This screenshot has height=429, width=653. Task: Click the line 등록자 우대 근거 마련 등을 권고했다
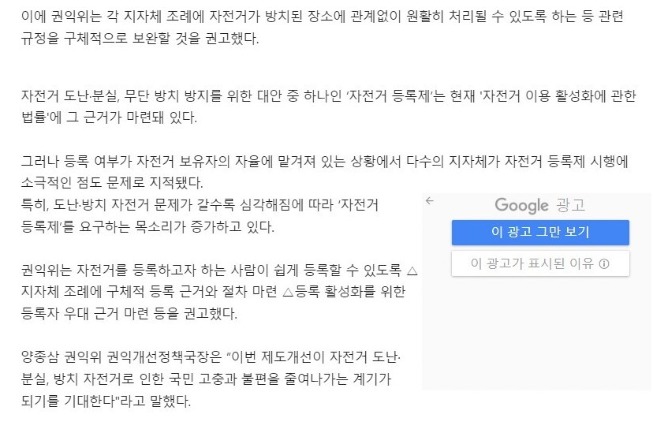coord(129,313)
